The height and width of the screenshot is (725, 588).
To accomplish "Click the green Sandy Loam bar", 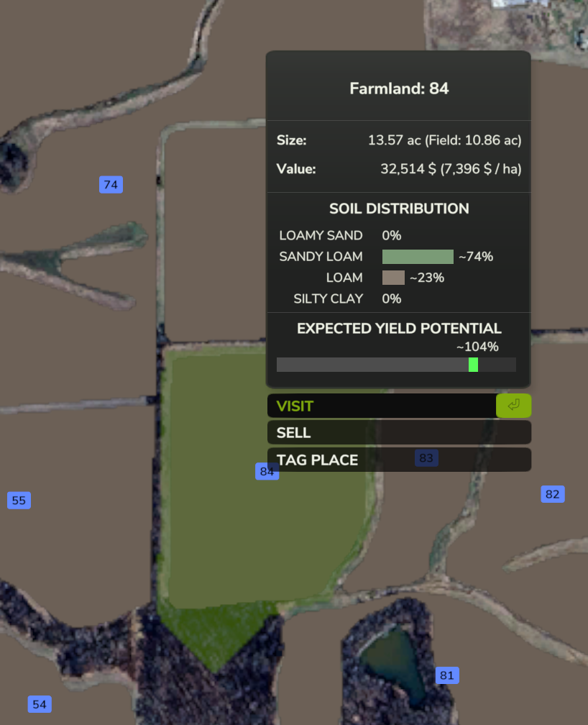I will coord(418,257).
